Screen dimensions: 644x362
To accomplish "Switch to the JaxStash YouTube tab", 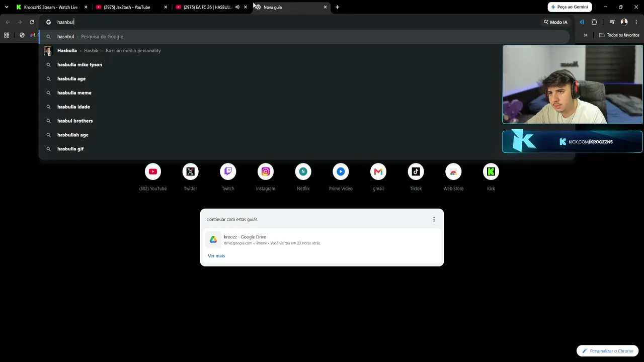I will click(131, 7).
